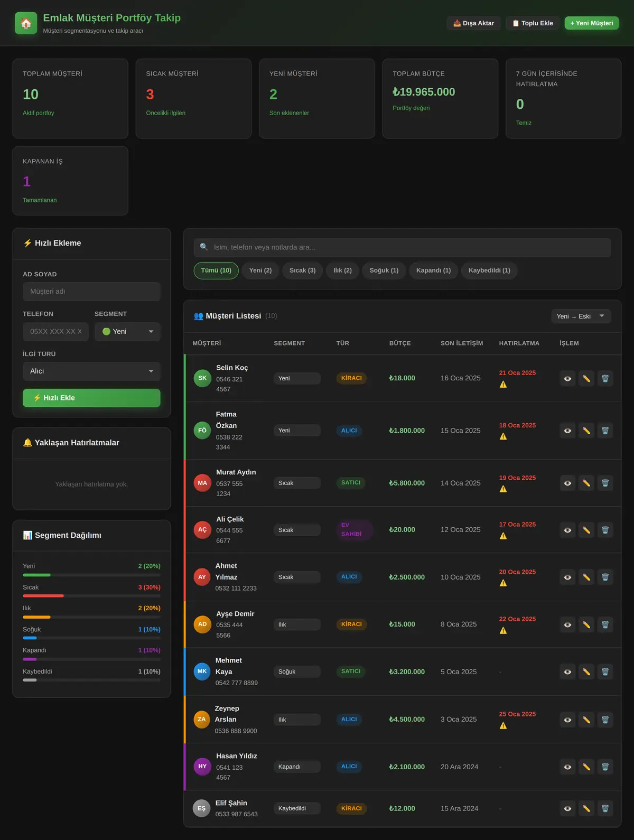Click the MK avatar for Mehmet Kaya
The image size is (634, 840).
click(x=202, y=671)
